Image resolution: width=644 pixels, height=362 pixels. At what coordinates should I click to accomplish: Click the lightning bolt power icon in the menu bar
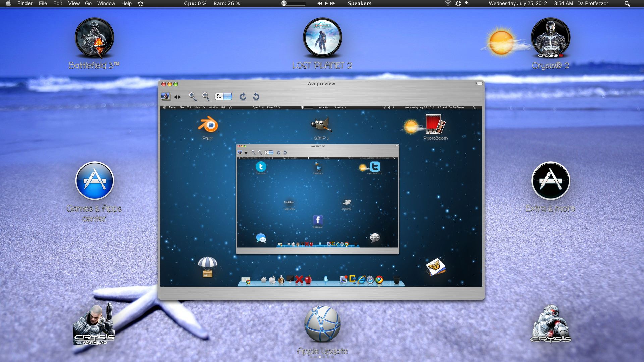[466, 3]
